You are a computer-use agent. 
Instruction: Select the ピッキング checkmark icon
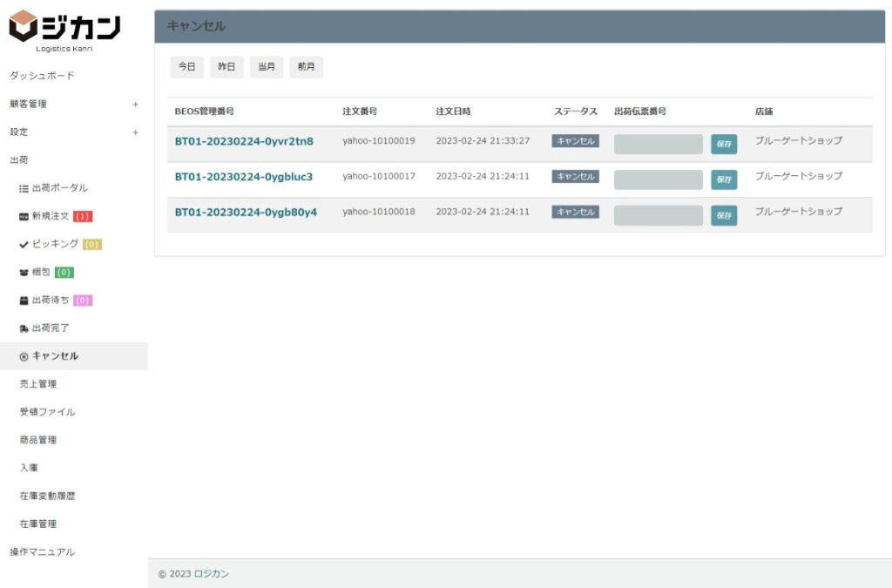click(x=24, y=244)
